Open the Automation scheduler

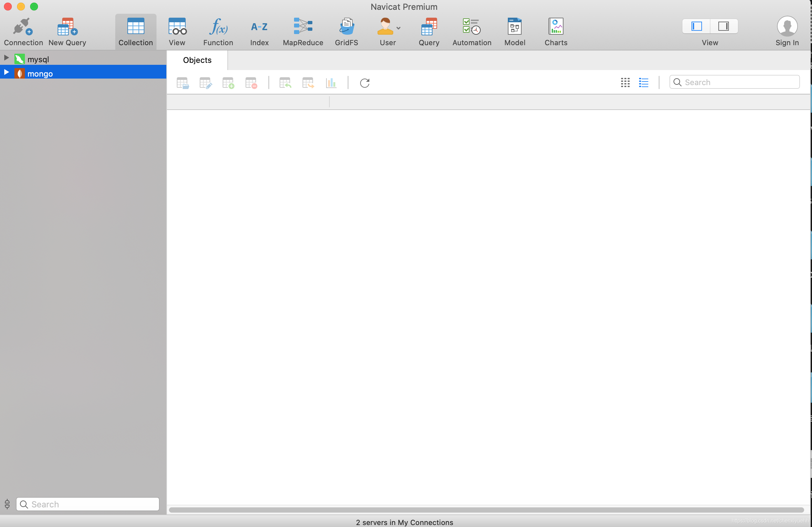pos(471,27)
